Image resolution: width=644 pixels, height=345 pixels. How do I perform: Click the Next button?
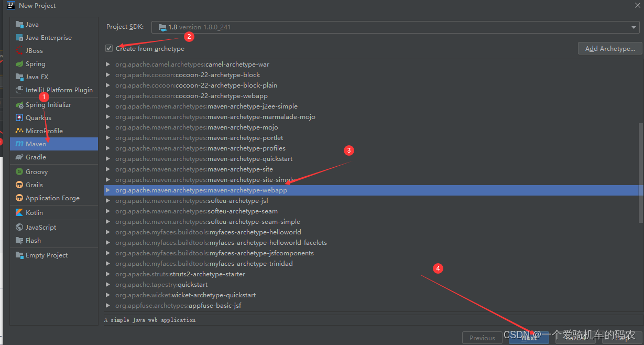pos(529,338)
